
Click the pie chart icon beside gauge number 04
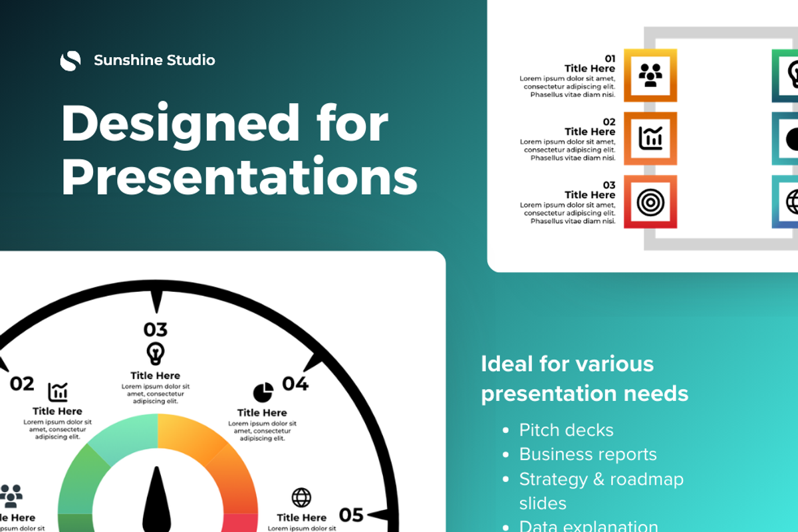tap(263, 392)
